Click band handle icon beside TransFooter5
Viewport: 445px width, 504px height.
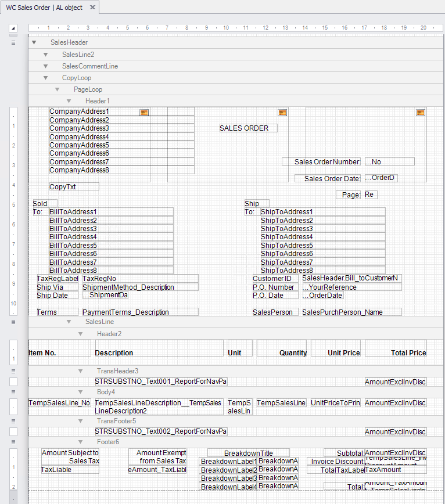[x=13, y=421]
